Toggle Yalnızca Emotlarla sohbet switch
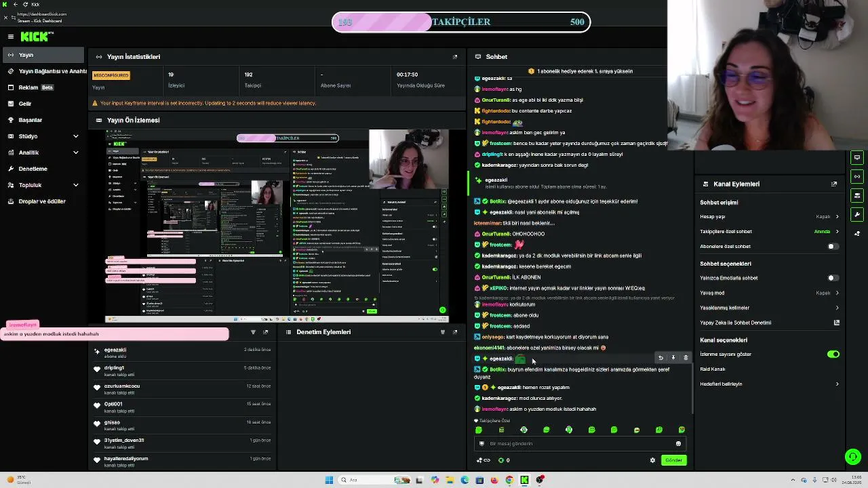The width and height of the screenshot is (868, 488). tap(833, 278)
